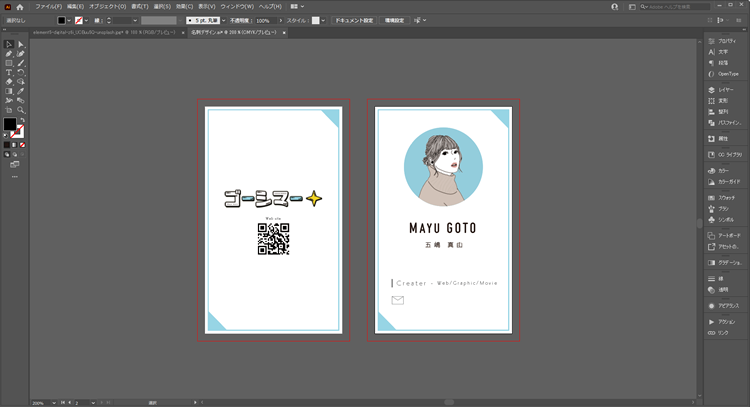This screenshot has width=750, height=407.
Task: Open the スウォッチ (Swatches) panel
Action: (726, 198)
